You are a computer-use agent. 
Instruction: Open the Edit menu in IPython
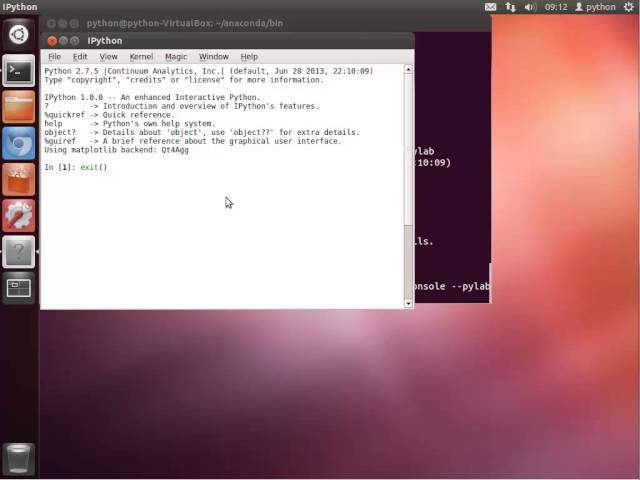coord(80,57)
